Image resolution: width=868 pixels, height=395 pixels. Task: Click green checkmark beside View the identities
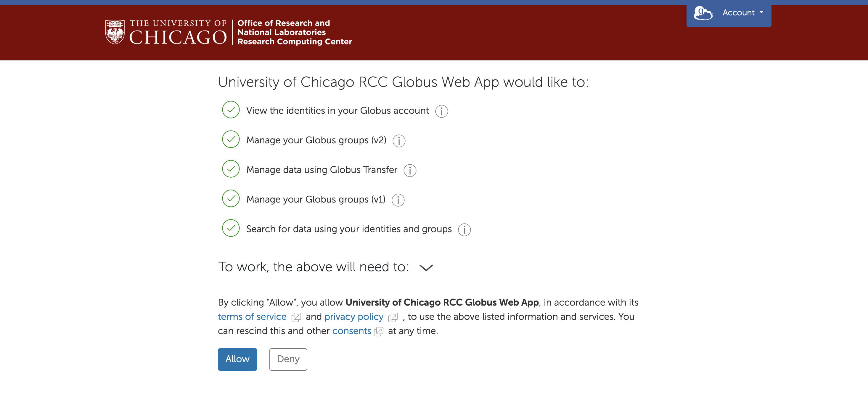[231, 110]
